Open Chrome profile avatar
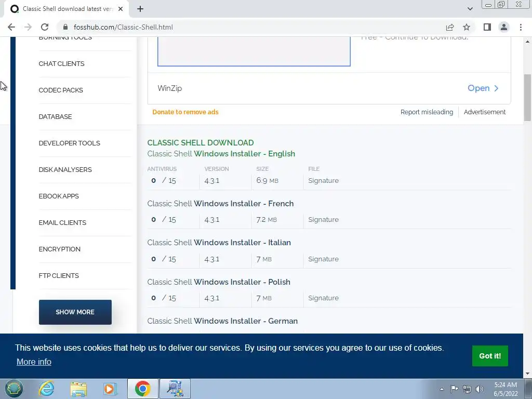The height and width of the screenshot is (399, 532). click(x=504, y=27)
